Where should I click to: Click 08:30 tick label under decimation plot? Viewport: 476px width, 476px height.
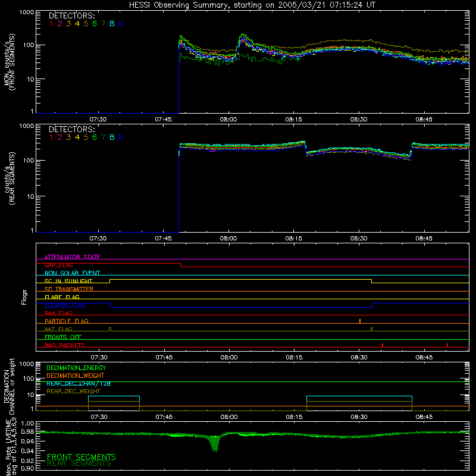pos(359,417)
